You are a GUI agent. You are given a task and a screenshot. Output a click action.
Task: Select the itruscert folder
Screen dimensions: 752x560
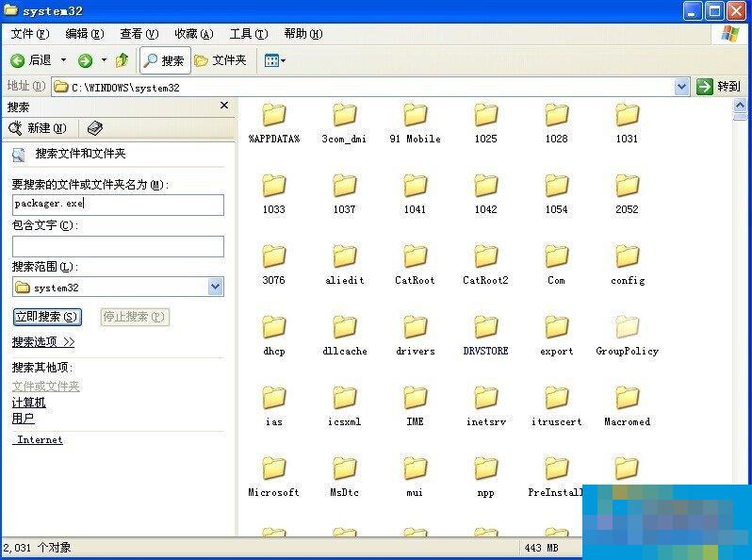556,406
